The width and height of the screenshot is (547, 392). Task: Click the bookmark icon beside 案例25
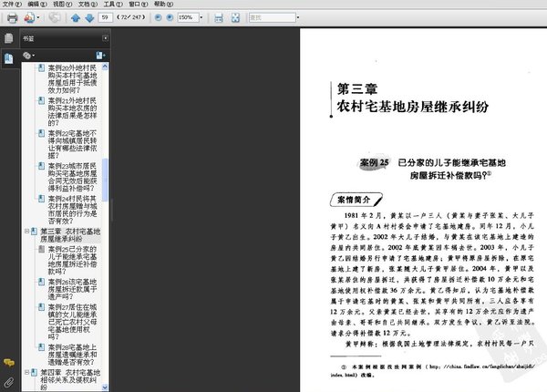pyautogui.click(x=41, y=249)
